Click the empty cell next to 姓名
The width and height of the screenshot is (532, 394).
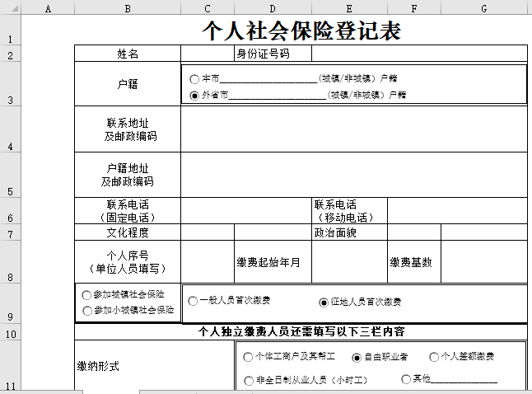tap(208, 54)
